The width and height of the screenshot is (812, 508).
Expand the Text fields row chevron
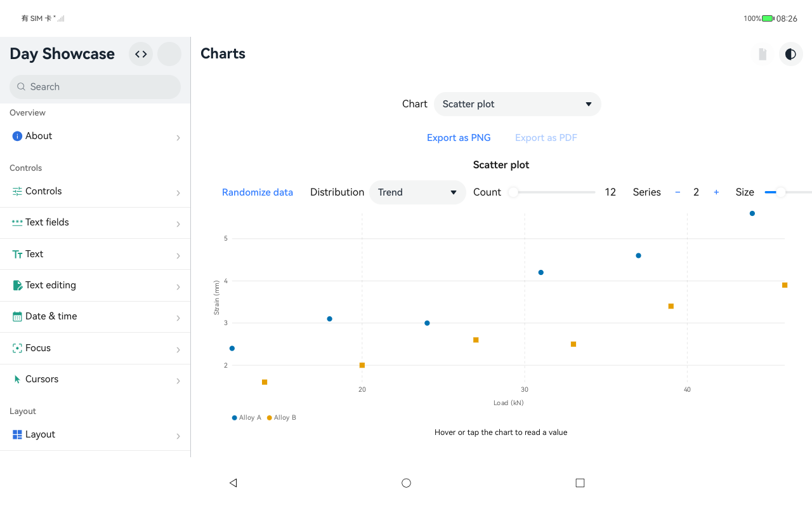coord(178,224)
